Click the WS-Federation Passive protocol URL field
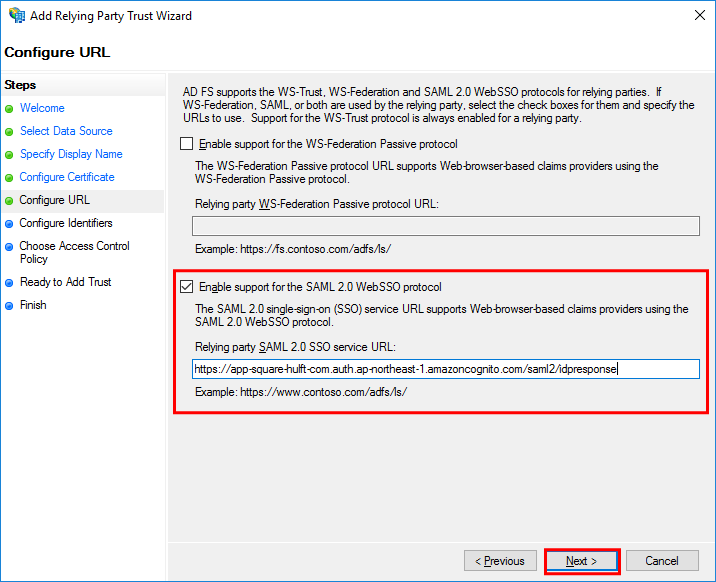Viewport: 716px width, 582px height. [446, 226]
